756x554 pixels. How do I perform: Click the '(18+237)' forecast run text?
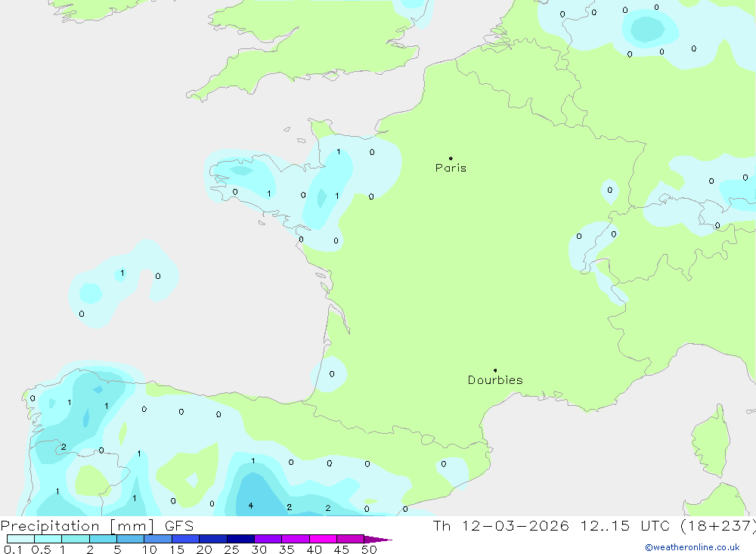[x=718, y=526]
